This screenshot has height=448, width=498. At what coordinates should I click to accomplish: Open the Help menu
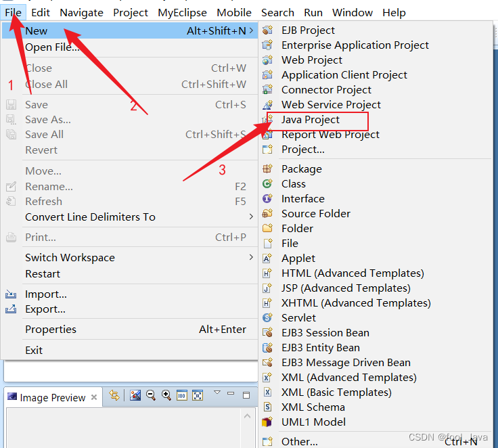pos(394,12)
